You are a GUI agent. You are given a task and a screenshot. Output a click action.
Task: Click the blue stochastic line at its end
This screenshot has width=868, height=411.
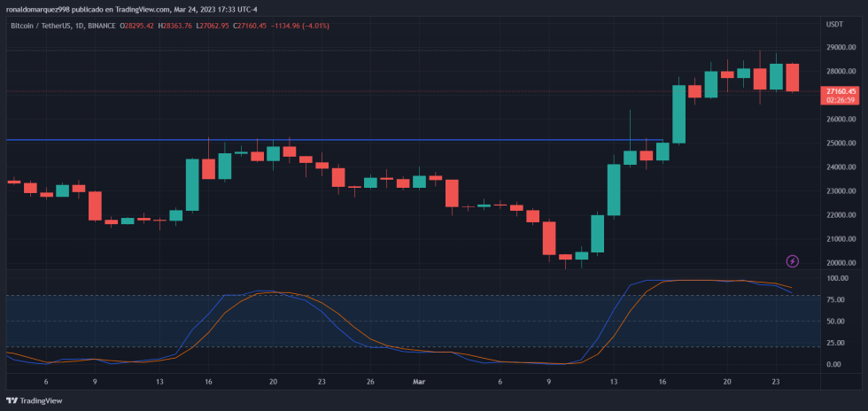click(x=791, y=291)
